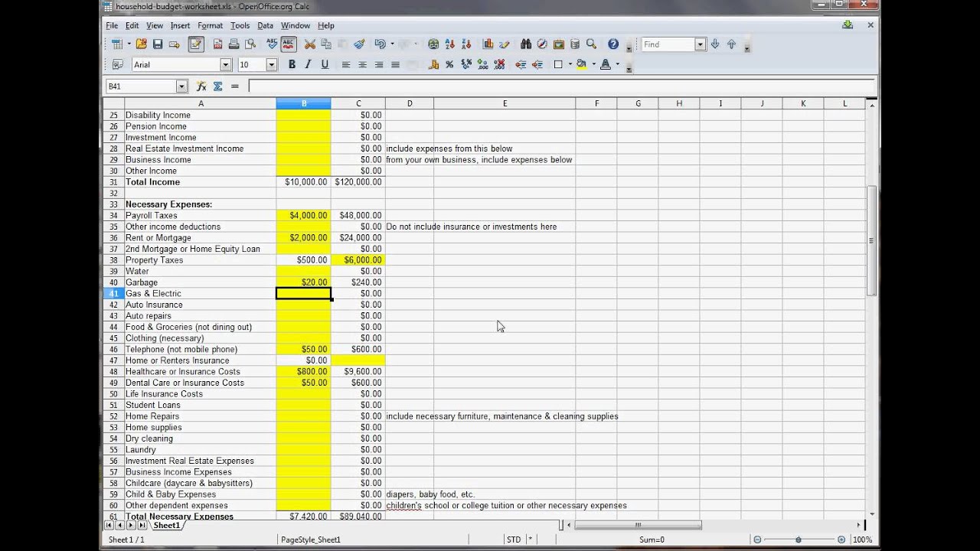Click the Open file icon

point(141,44)
